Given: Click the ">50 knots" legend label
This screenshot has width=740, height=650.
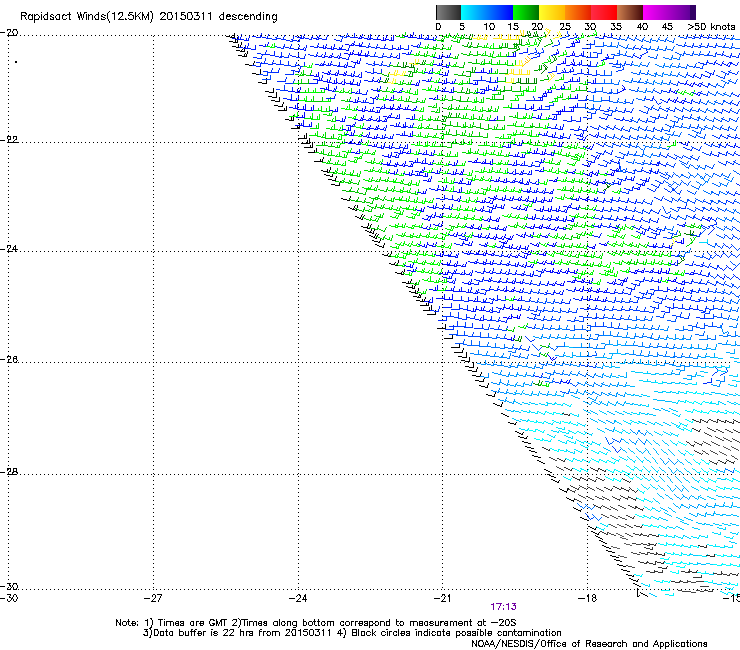Looking at the screenshot, I should tap(711, 27).
